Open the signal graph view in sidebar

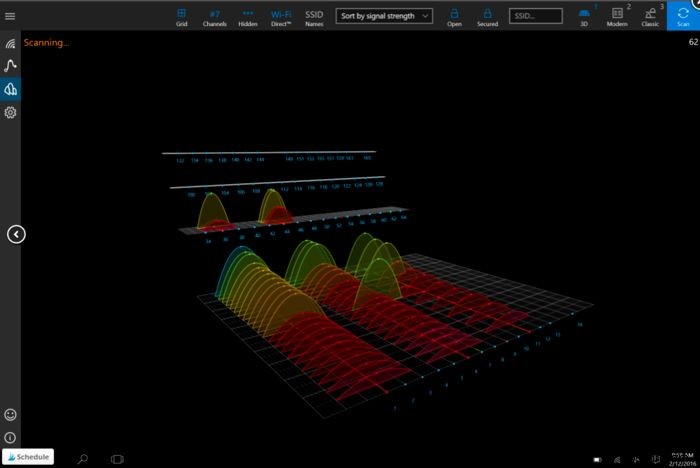(x=10, y=66)
